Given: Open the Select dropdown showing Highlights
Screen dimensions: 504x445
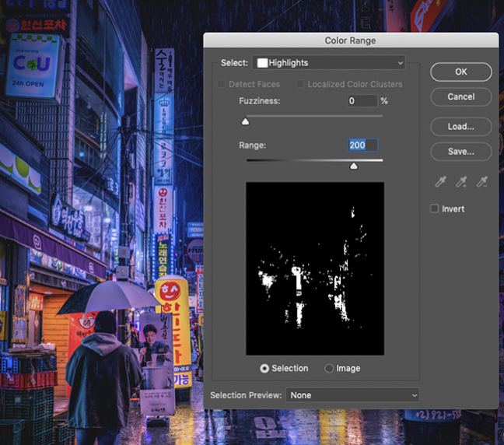Looking at the screenshot, I should tap(330, 63).
